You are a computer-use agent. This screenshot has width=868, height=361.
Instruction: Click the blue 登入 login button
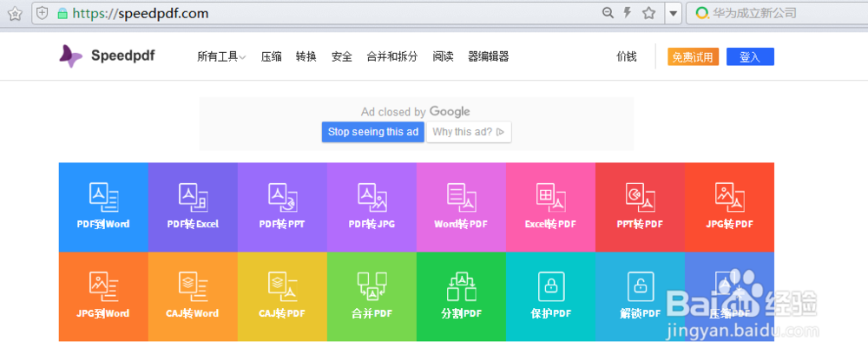[x=750, y=57]
